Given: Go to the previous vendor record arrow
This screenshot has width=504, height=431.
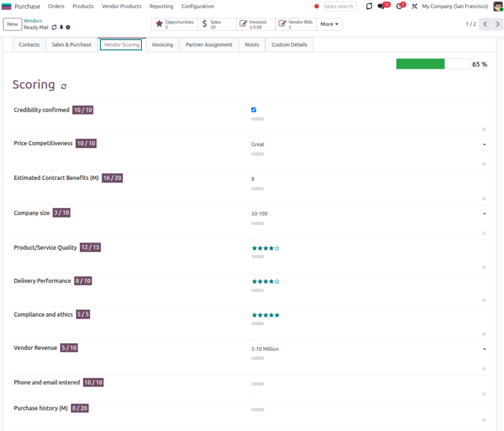Looking at the screenshot, I should 485,24.
